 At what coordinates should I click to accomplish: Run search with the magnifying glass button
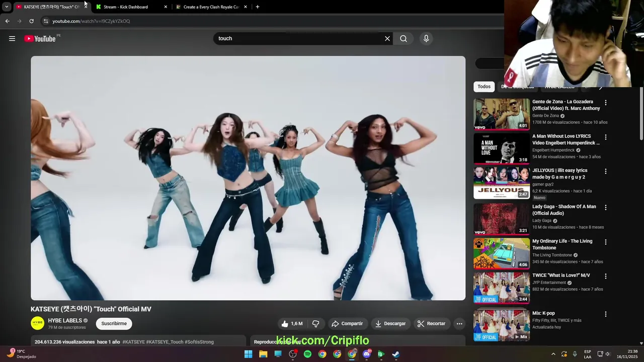404,39
